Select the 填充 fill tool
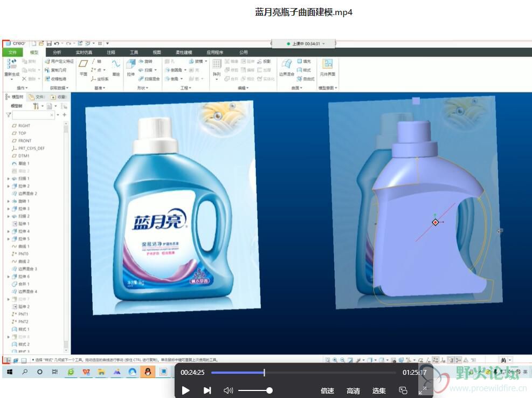This screenshot has height=398, width=532. (x=304, y=61)
